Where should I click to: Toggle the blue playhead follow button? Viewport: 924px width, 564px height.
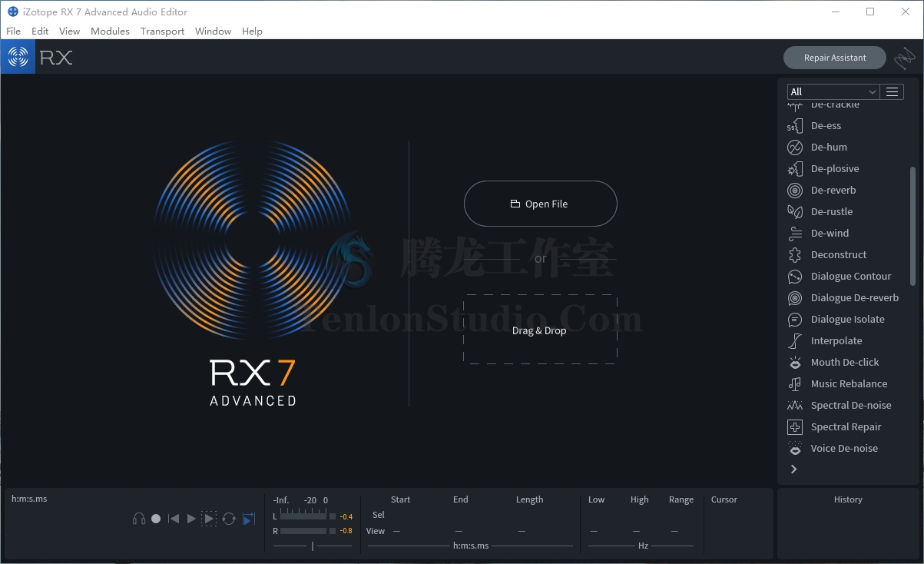(x=248, y=519)
